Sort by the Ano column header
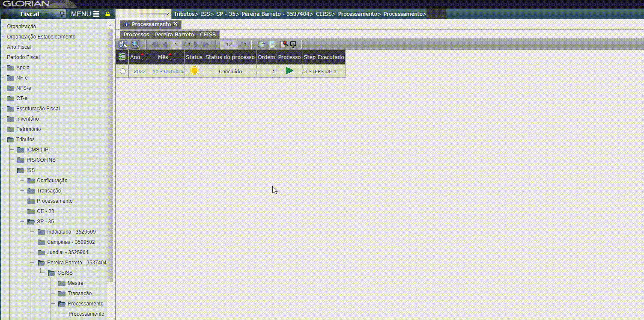644x320 pixels. click(135, 57)
